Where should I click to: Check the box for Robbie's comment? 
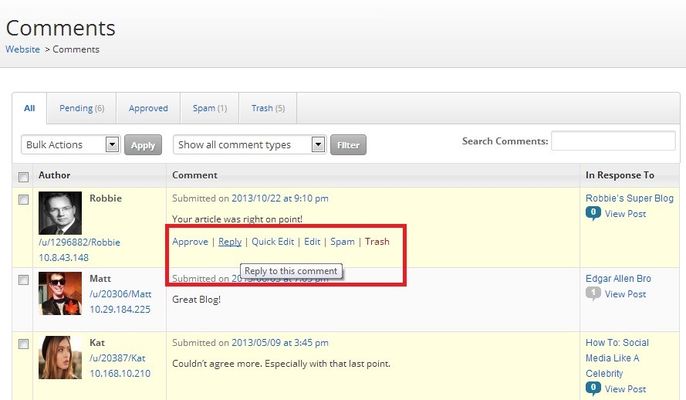tap(24, 200)
